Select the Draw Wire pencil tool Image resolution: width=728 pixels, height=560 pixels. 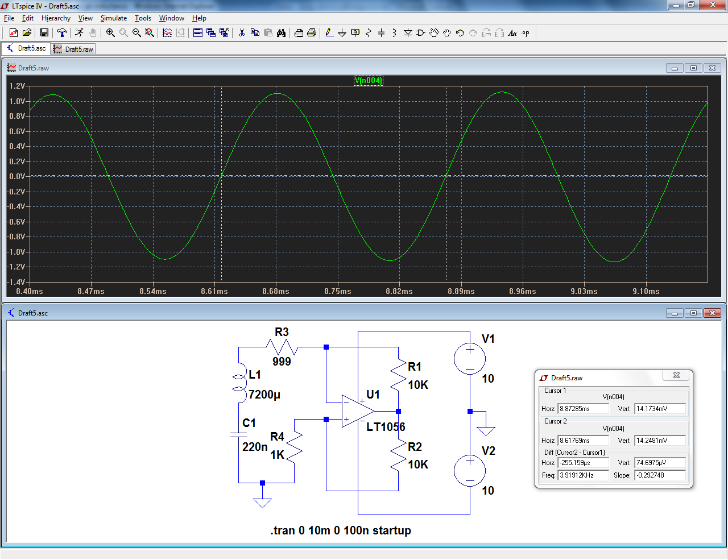329,33
